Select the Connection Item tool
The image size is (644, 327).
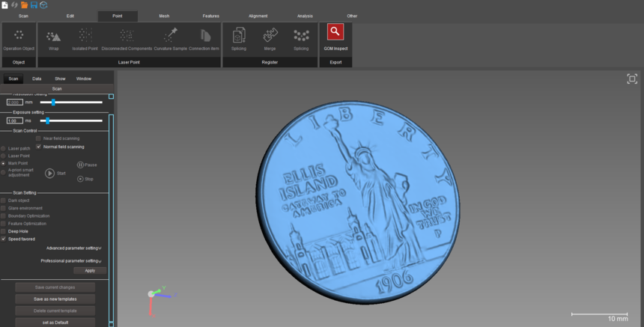click(204, 40)
